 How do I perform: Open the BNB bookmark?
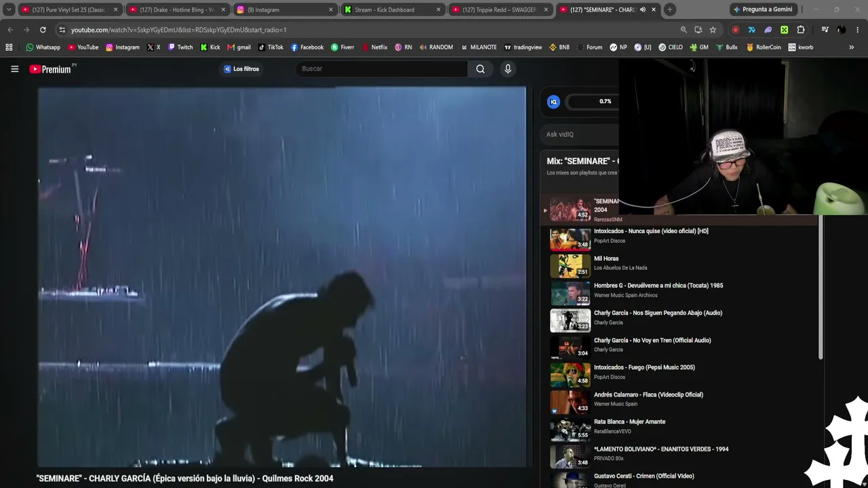click(559, 47)
